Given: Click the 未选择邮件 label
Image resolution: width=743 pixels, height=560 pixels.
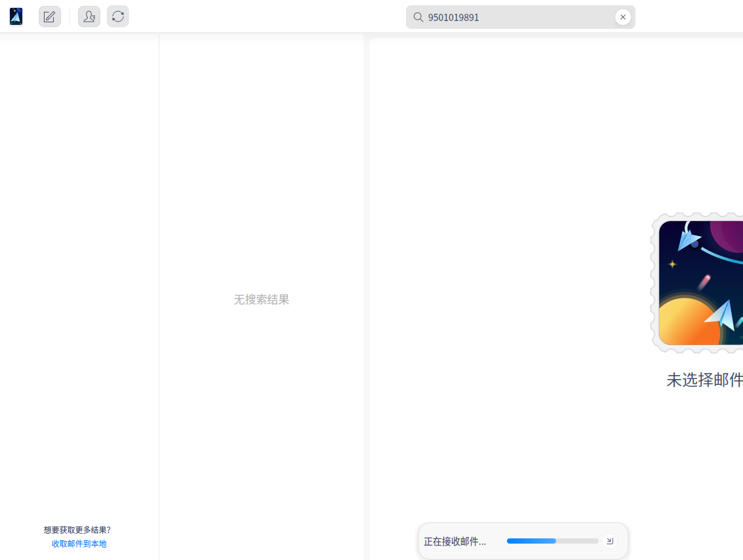Looking at the screenshot, I should 704,380.
